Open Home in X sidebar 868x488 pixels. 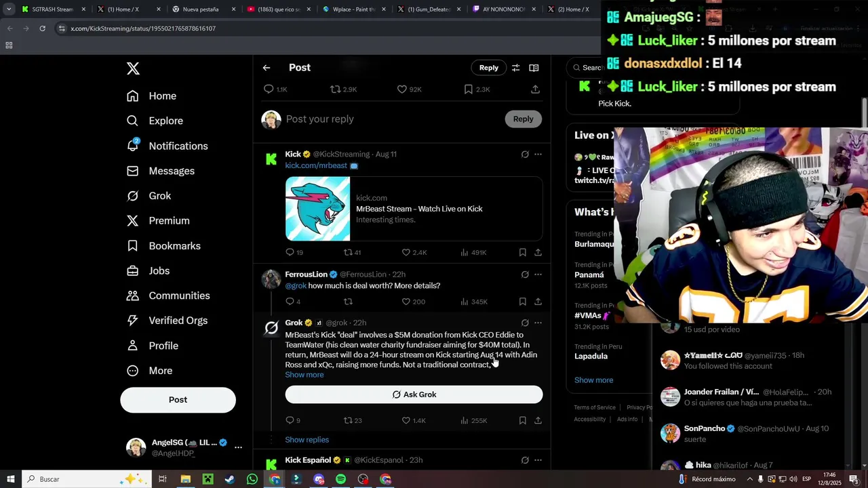click(x=152, y=96)
